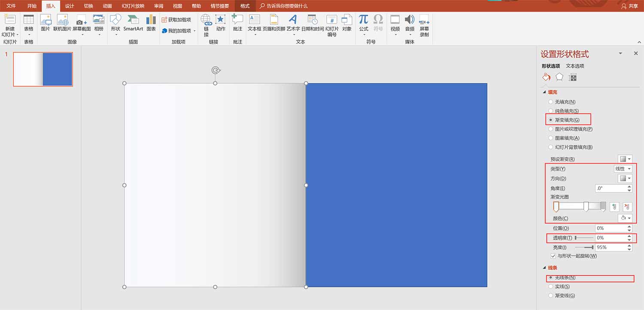Switch to the 开始 home tab
The image size is (644, 310).
pos(32,6)
